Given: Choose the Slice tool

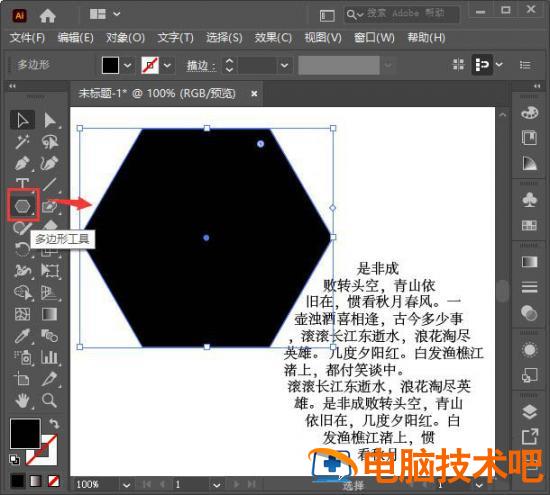Looking at the screenshot, I should click(49, 379).
